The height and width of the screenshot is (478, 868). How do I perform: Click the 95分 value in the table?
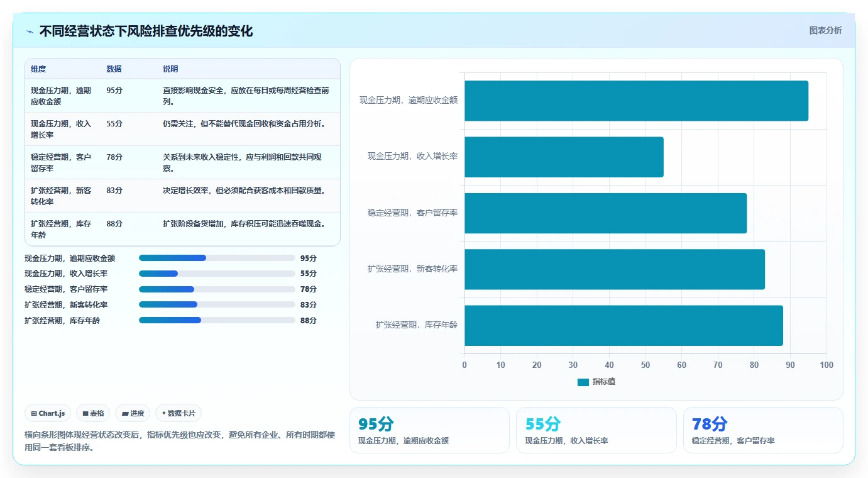coord(114,91)
